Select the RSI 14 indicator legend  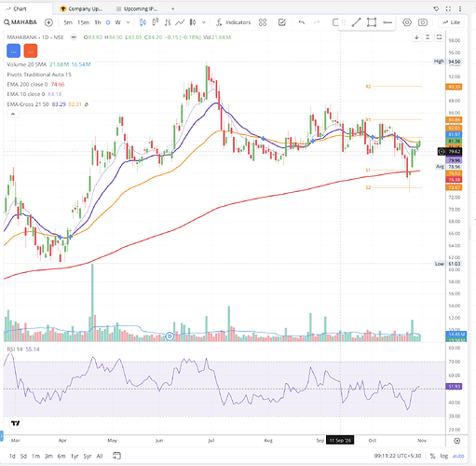pos(15,349)
